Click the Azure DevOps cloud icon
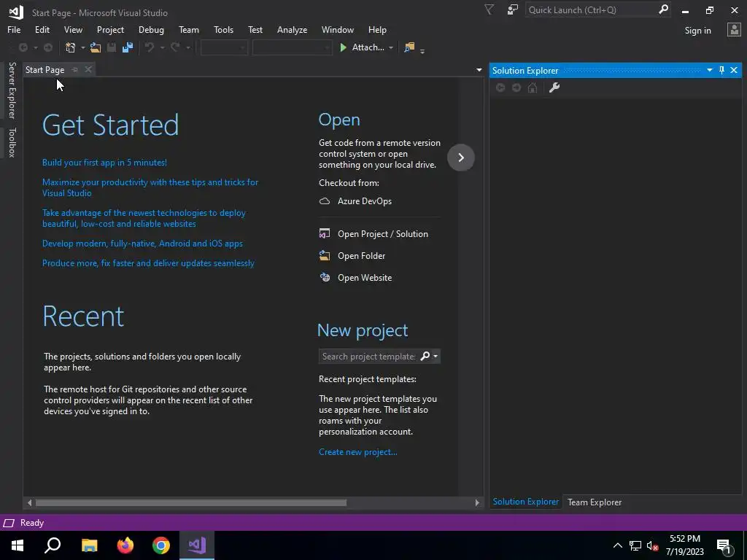The height and width of the screenshot is (560, 747). (325, 201)
